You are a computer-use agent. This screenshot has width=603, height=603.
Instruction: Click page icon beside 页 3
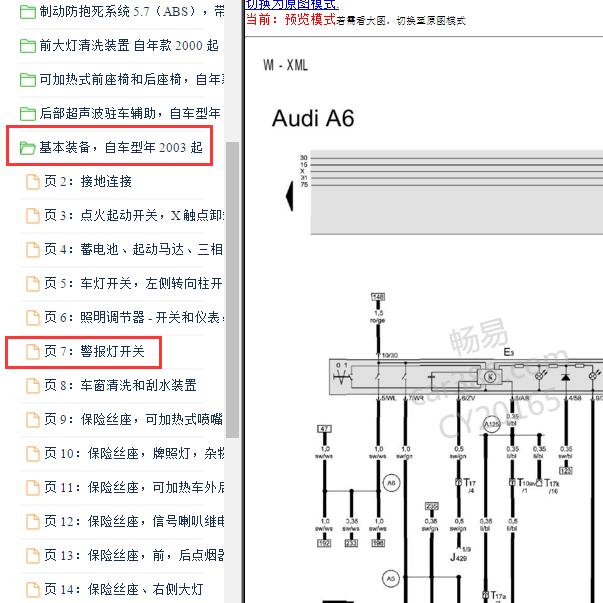[33, 216]
